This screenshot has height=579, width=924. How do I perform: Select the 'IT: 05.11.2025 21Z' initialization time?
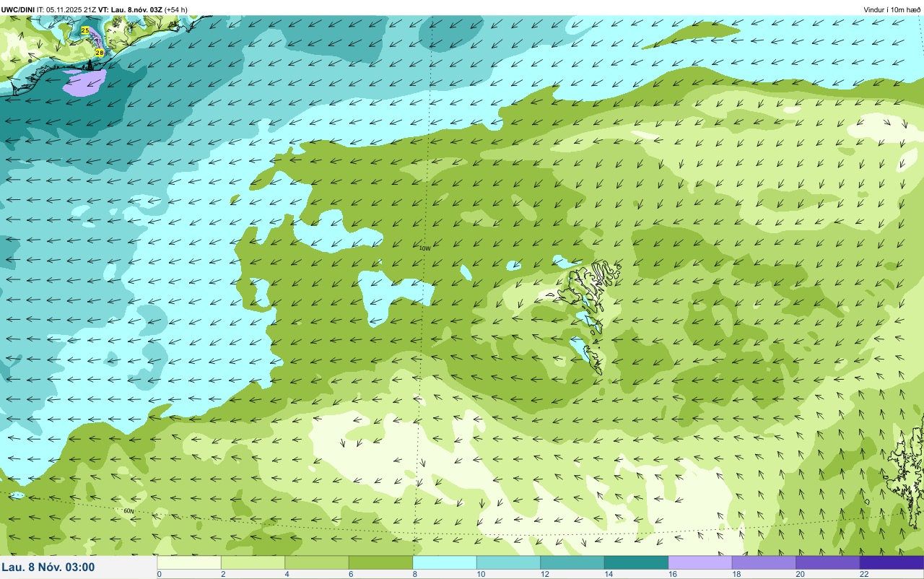click(x=67, y=9)
